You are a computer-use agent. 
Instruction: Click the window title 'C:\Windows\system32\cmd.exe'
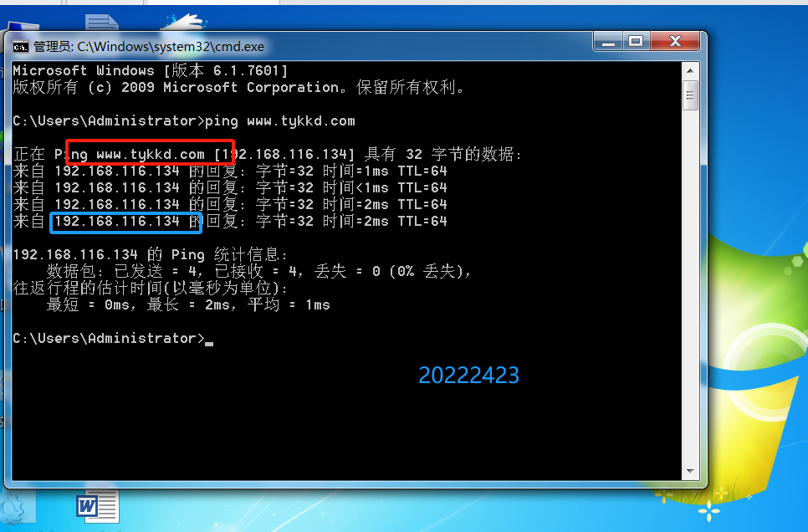(x=148, y=47)
